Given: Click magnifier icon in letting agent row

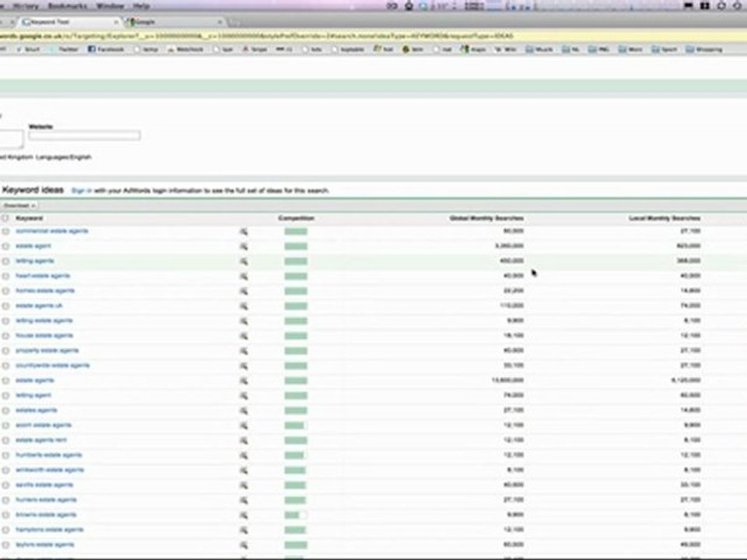Looking at the screenshot, I should click(x=244, y=396).
